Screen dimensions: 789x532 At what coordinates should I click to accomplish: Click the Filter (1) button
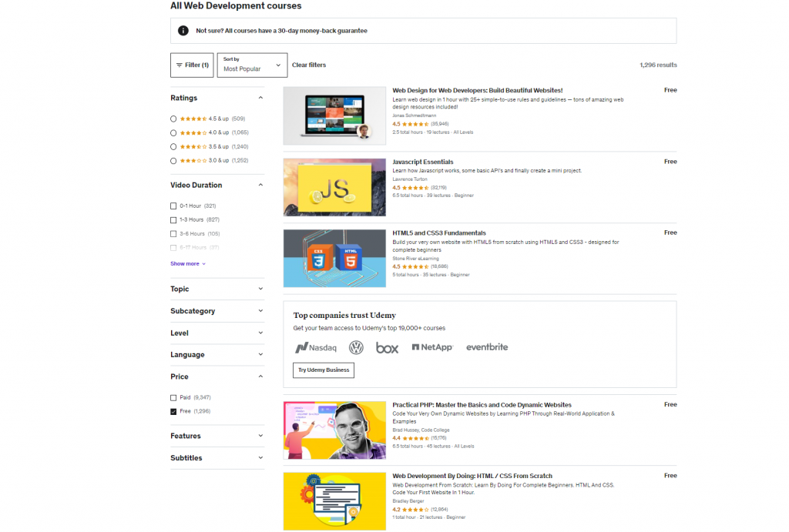192,65
